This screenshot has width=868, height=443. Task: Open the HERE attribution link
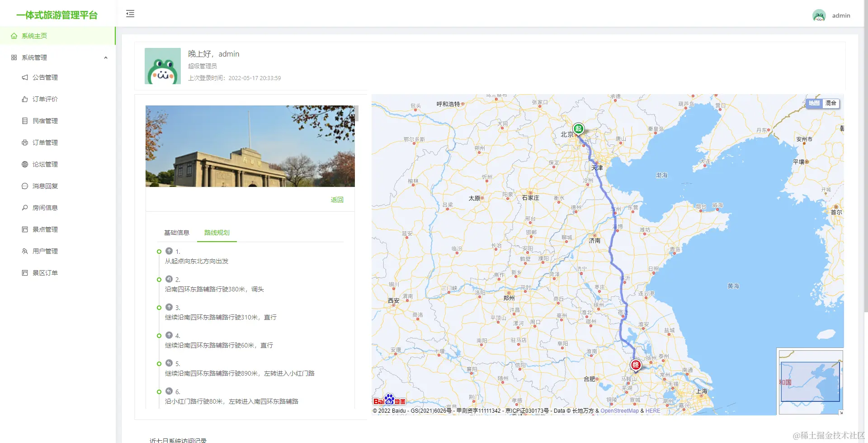(x=653, y=411)
